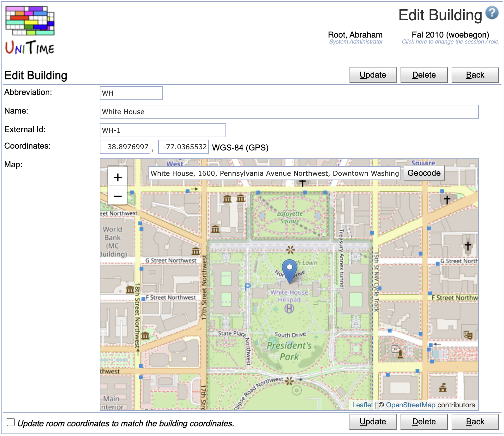Click the top Update button
The image size is (504, 436).
373,75
